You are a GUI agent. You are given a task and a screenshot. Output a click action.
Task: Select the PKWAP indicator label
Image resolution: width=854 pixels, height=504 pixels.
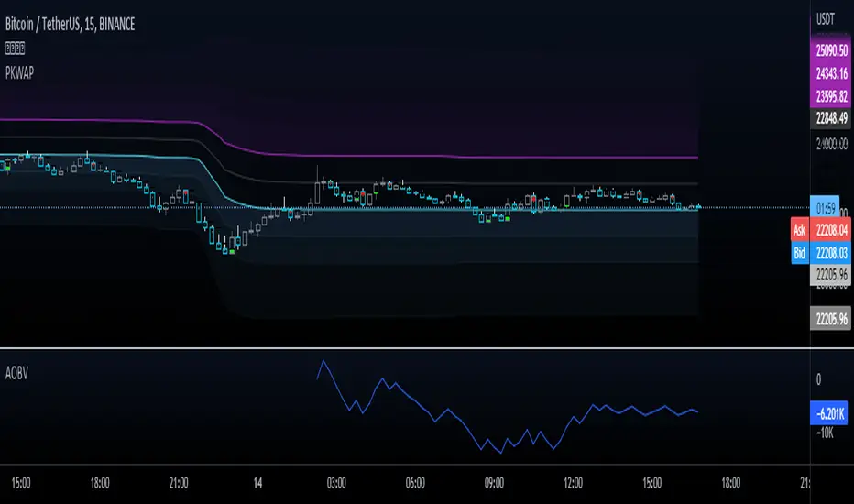click(19, 73)
